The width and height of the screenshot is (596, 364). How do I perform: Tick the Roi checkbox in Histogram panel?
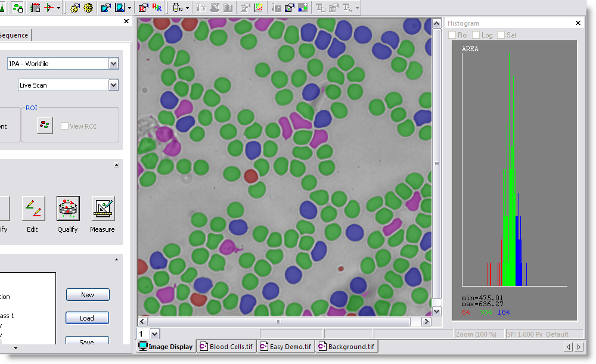(x=452, y=35)
